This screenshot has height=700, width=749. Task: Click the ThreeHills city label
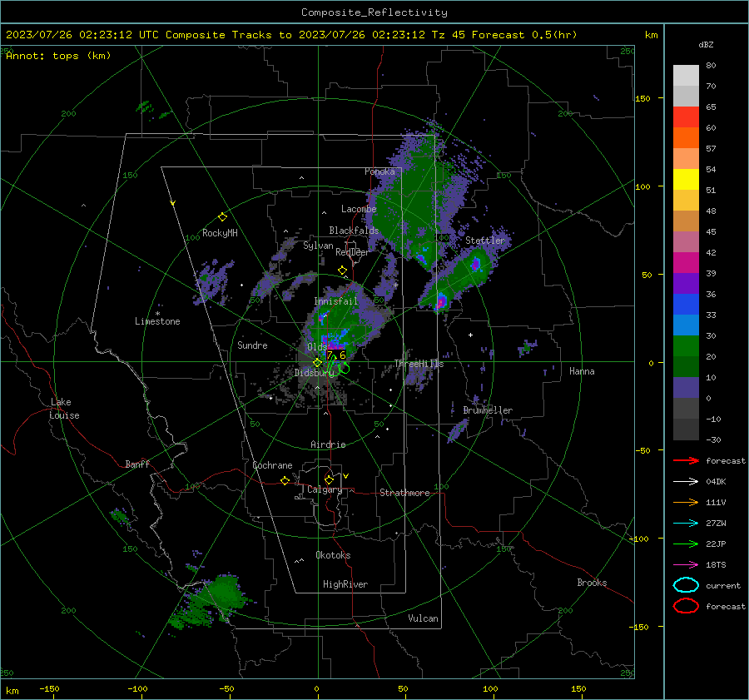[x=419, y=364]
